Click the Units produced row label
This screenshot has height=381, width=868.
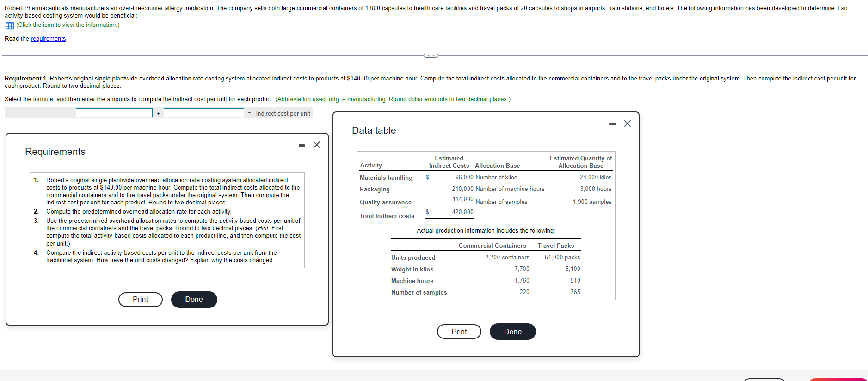413,258
